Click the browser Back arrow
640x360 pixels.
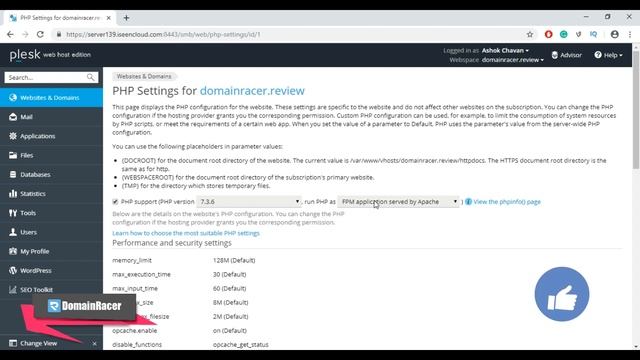pyautogui.click(x=10, y=34)
